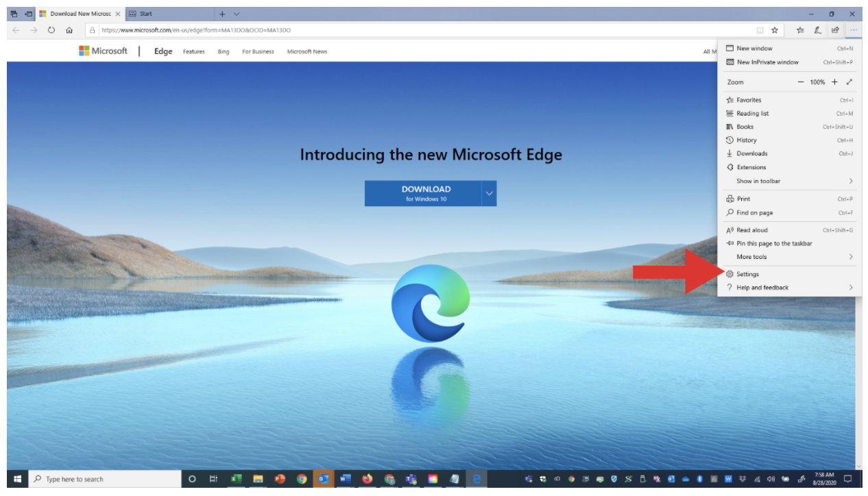The image size is (868, 496).
Task: Toggle the reading view icon in address bar
Action: [x=760, y=30]
